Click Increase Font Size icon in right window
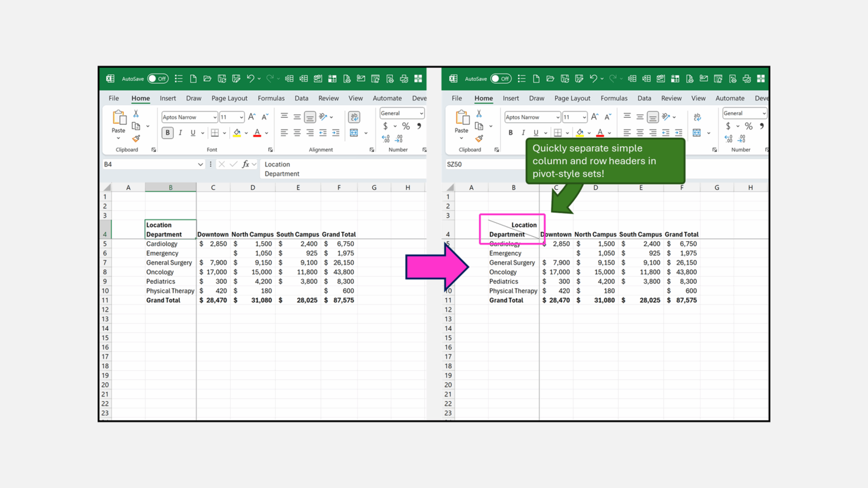868x488 pixels. pyautogui.click(x=594, y=117)
